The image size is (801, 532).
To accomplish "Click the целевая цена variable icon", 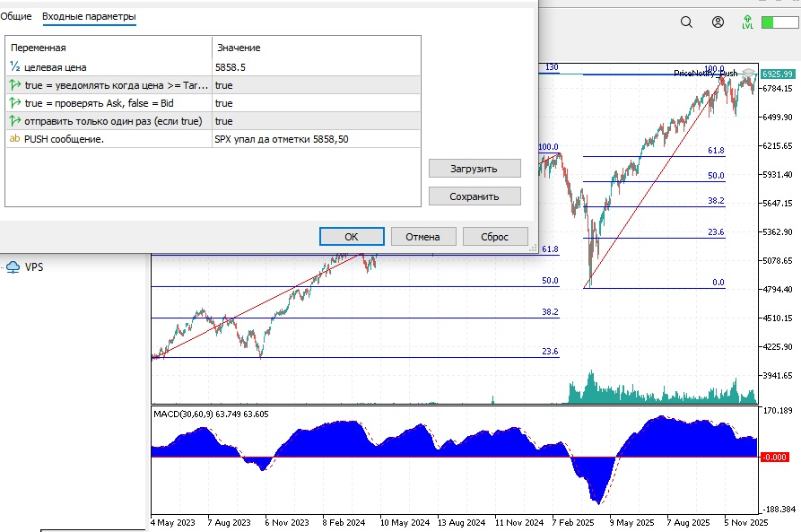I will pyautogui.click(x=15, y=67).
